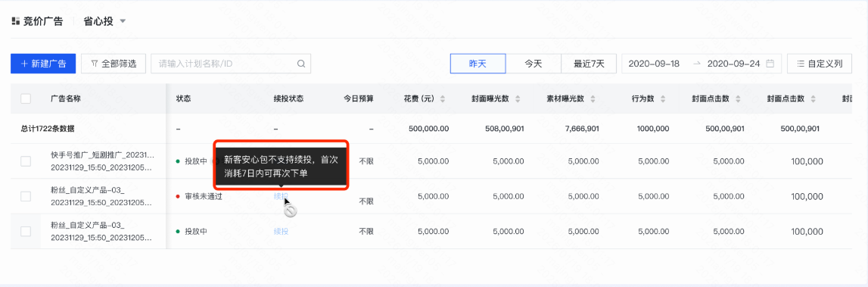Screen dimensions: 868x287
Task: Sort by the 花费 (元) column arrows
Action: coord(442,99)
